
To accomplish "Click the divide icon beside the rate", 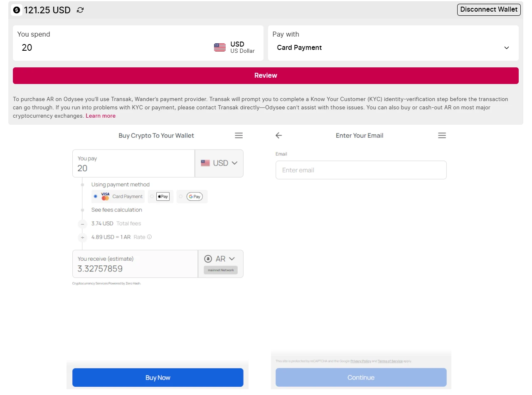I will click(82, 237).
